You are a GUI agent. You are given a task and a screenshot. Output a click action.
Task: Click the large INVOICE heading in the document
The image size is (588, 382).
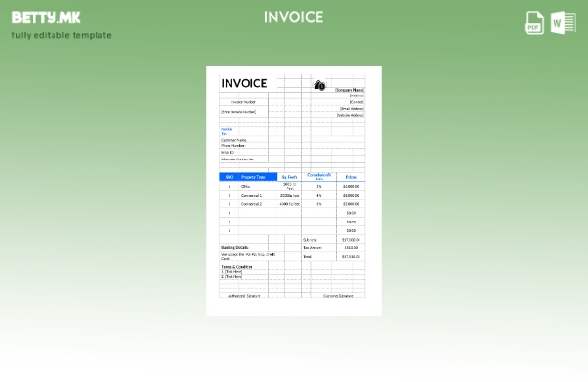click(x=244, y=84)
